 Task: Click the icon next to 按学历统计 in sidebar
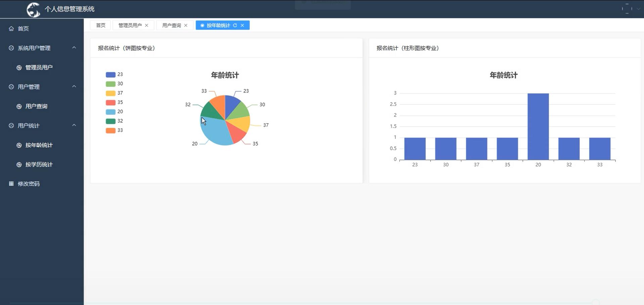coord(19,165)
